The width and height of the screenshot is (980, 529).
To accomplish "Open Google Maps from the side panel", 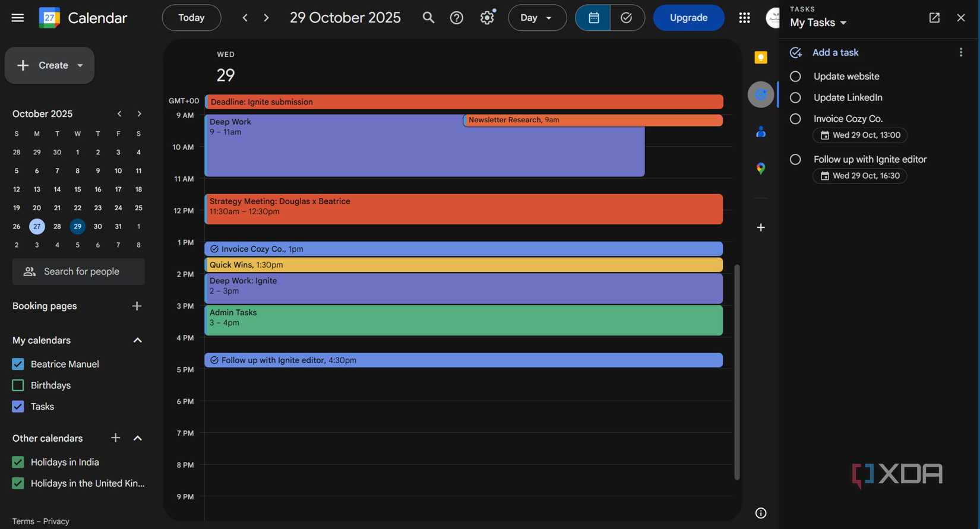I will [x=760, y=169].
